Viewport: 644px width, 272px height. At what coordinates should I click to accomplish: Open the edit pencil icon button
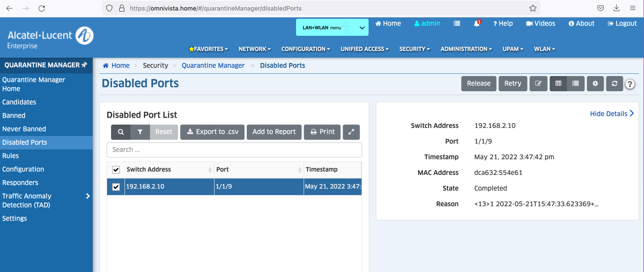tap(538, 84)
